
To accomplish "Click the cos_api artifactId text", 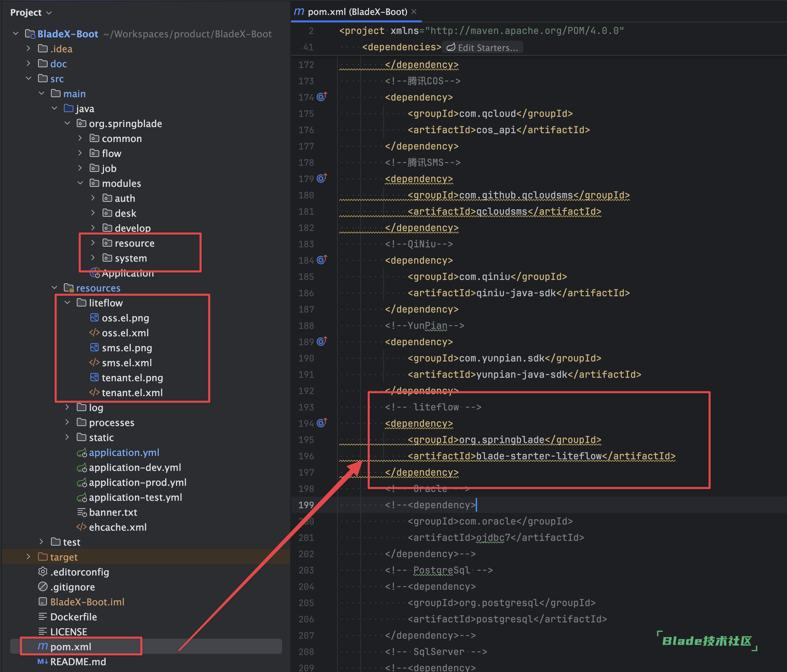I will point(496,130).
